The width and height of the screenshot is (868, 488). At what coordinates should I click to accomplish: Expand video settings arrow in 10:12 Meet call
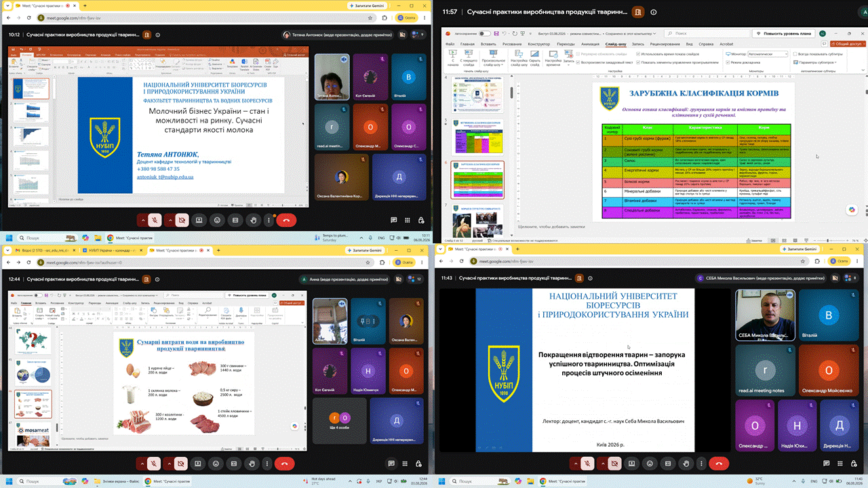tap(170, 220)
